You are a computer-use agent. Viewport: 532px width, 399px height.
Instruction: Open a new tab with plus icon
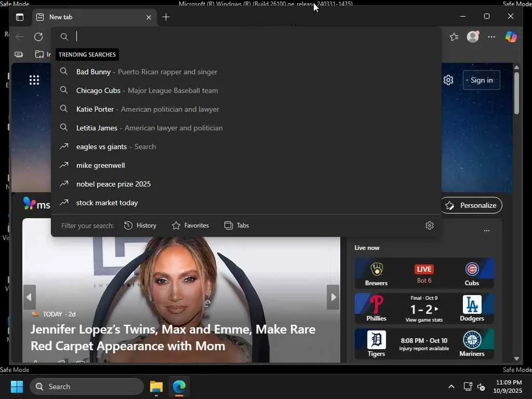click(166, 17)
